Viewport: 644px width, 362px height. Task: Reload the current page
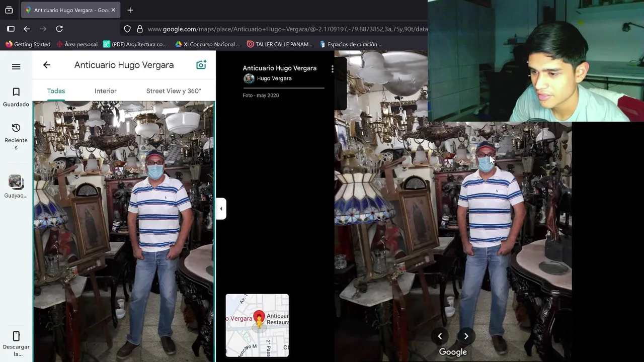tap(59, 29)
